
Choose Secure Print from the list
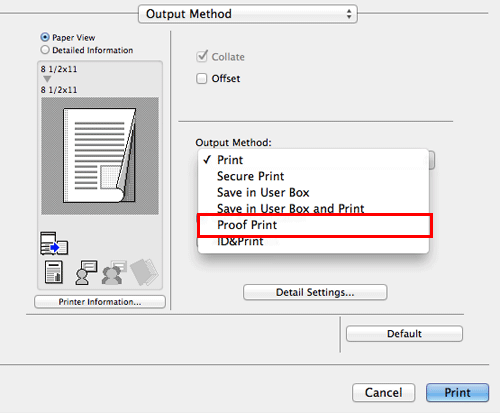pos(313,176)
